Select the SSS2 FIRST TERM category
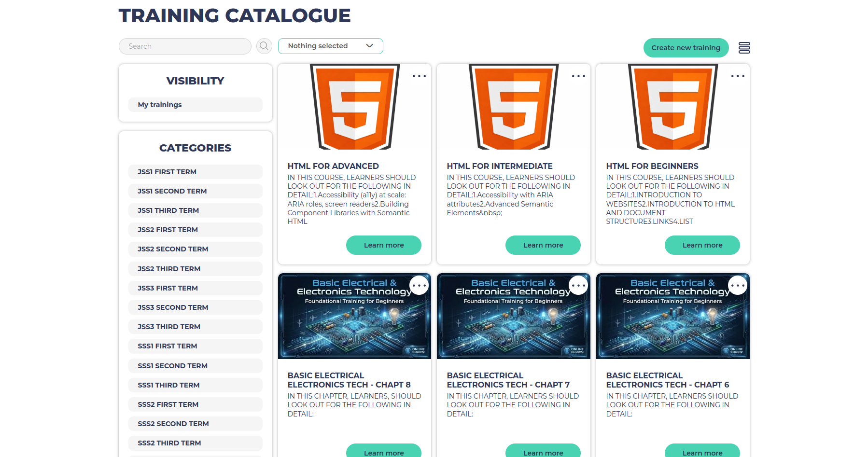The image size is (868, 457). (x=196, y=404)
